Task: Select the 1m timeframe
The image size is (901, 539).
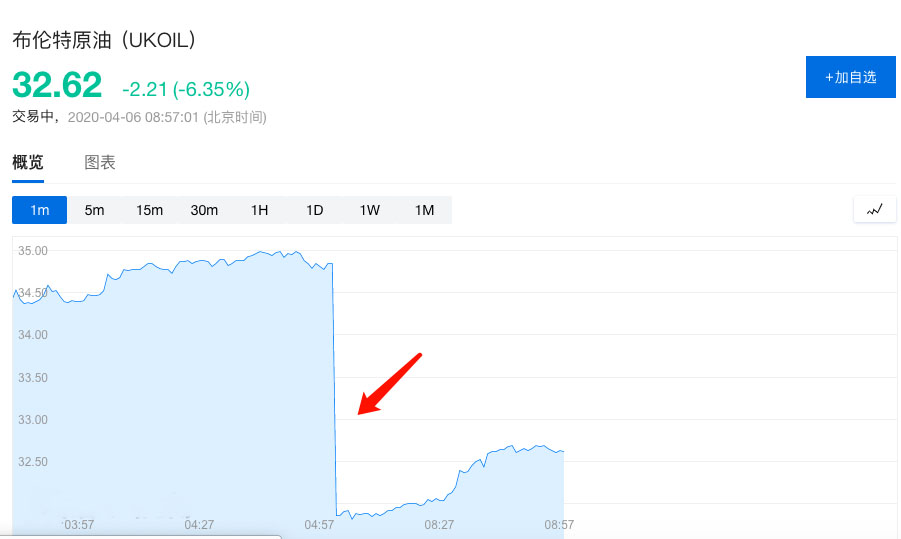Action: click(40, 210)
